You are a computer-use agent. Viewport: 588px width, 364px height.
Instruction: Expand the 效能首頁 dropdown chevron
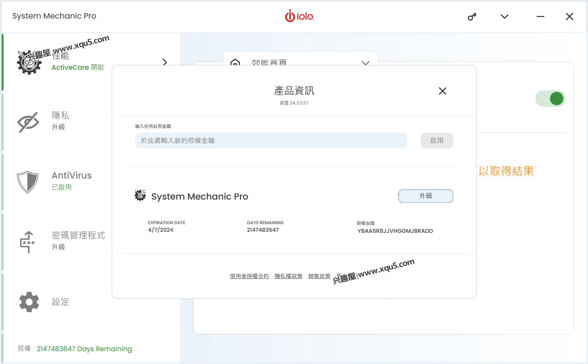pos(365,63)
